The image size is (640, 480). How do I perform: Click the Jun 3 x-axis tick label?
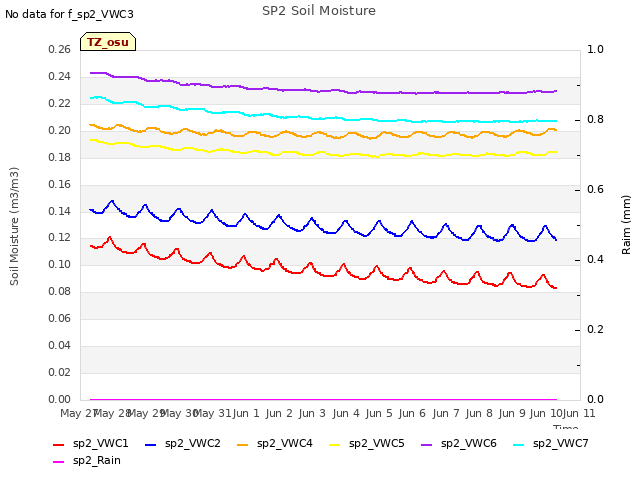[x=312, y=413]
